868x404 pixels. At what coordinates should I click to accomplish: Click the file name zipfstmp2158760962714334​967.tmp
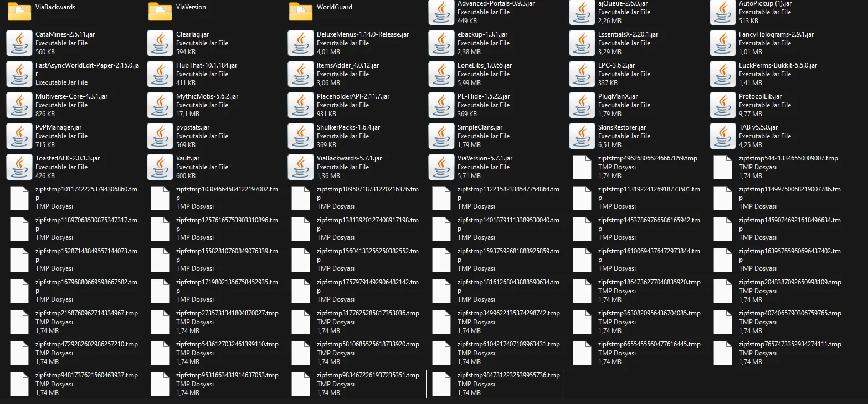click(86, 313)
